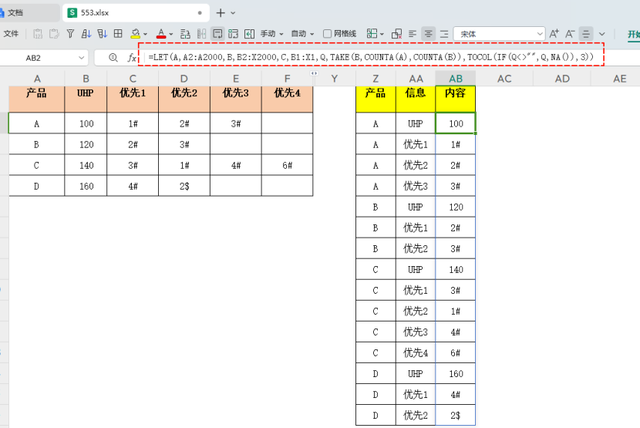Align text left
Viewport: 640px width, 428px height.
point(412,34)
